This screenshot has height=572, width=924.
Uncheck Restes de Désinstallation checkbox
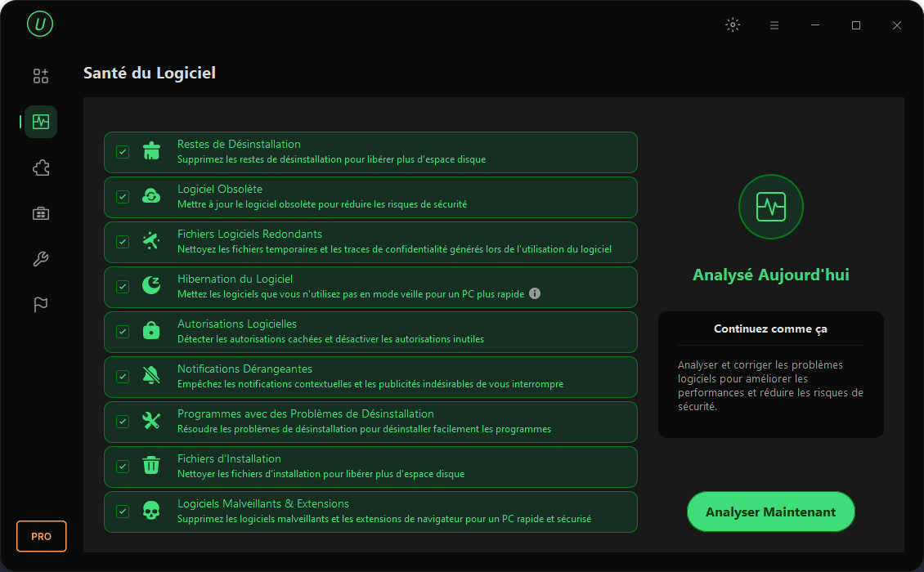point(123,152)
